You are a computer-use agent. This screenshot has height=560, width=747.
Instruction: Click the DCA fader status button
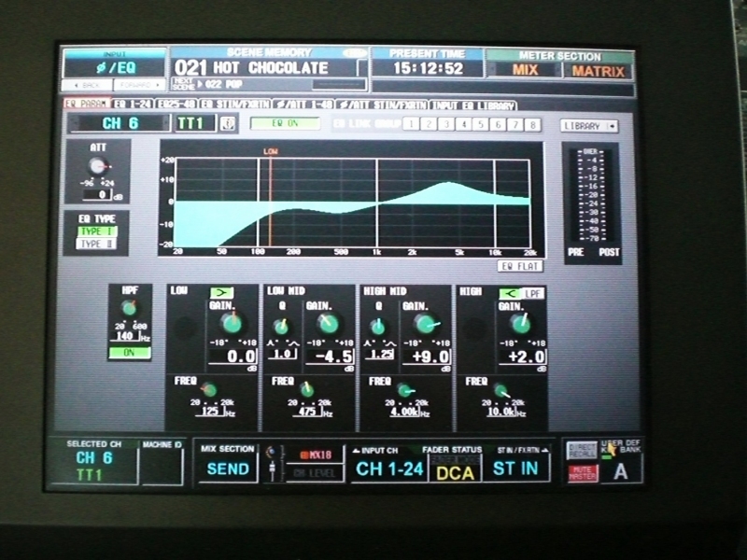(x=456, y=473)
